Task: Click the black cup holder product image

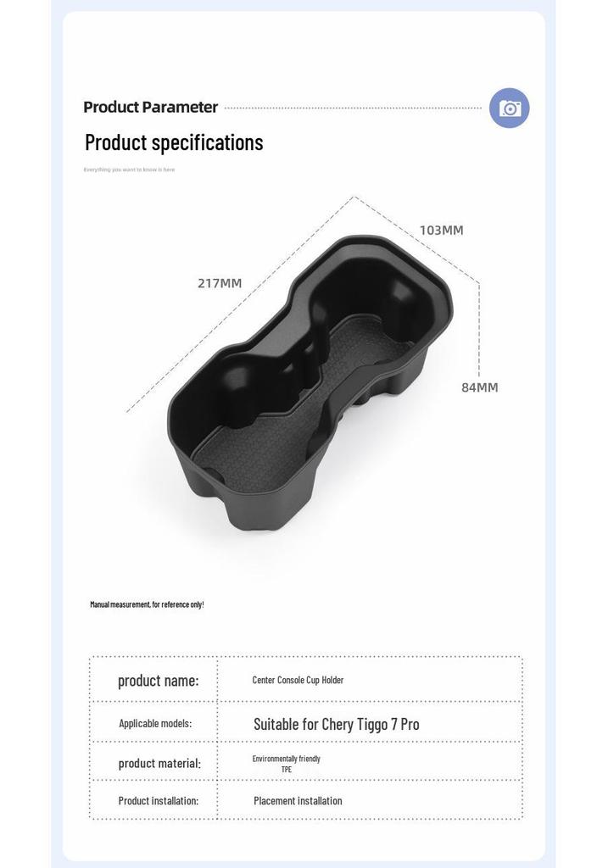Action: (310, 382)
